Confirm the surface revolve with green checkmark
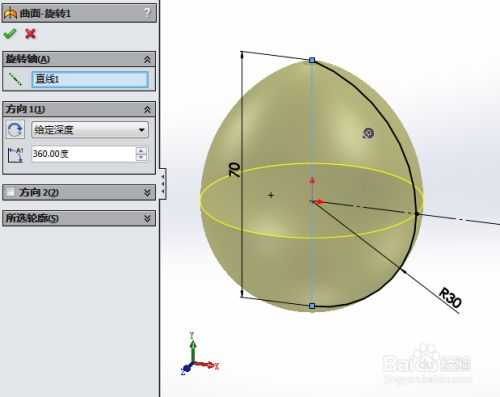Screen dimensions: 500x397 10,34
